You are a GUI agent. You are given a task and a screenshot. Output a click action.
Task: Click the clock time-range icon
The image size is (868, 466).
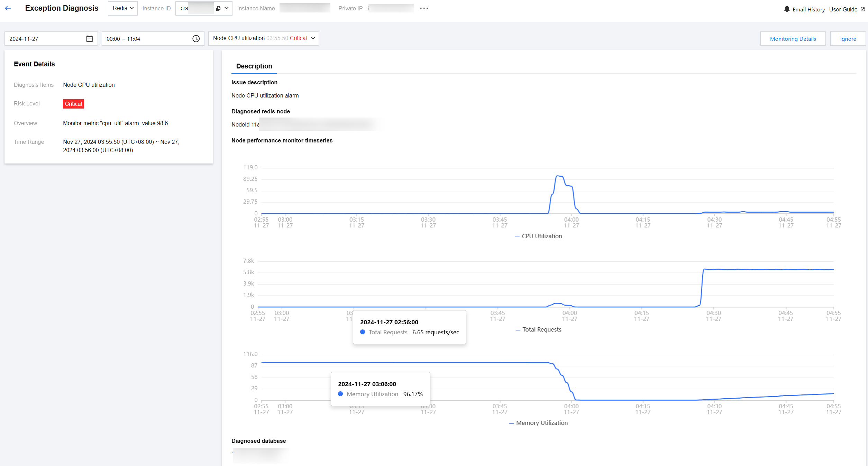pyautogui.click(x=196, y=39)
